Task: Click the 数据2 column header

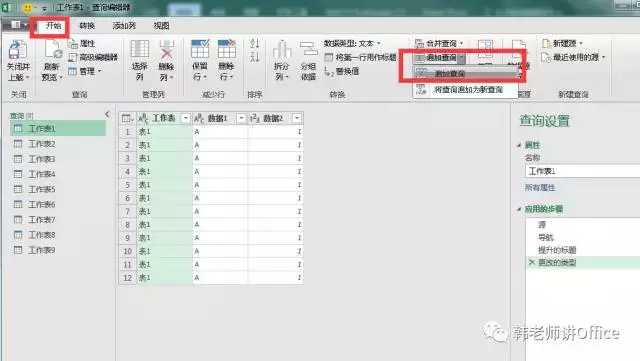Action: (x=276, y=118)
